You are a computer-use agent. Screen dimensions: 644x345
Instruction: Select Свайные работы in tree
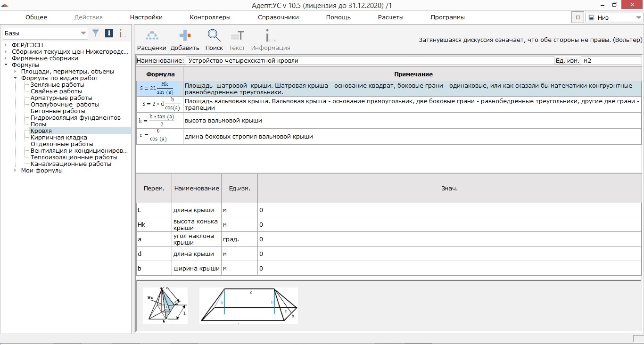[x=56, y=91]
